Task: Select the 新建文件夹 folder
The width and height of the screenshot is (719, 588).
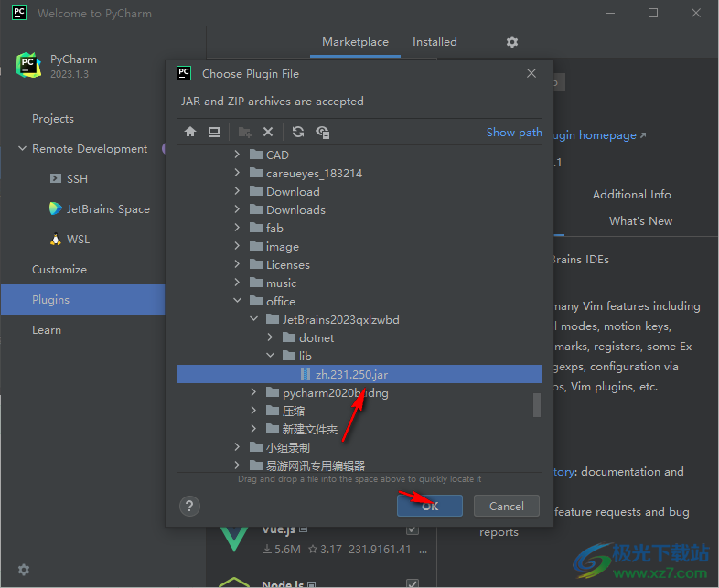Action: click(x=359, y=429)
